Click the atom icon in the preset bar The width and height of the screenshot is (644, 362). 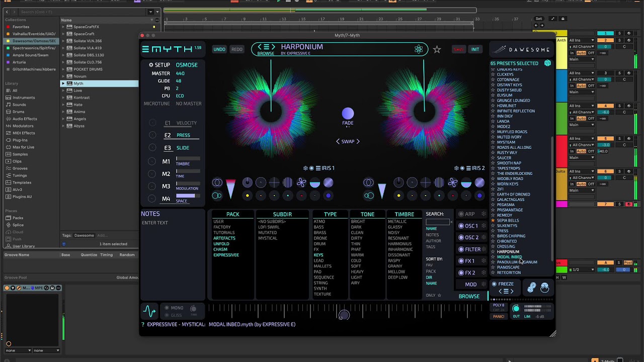pyautogui.click(x=419, y=49)
